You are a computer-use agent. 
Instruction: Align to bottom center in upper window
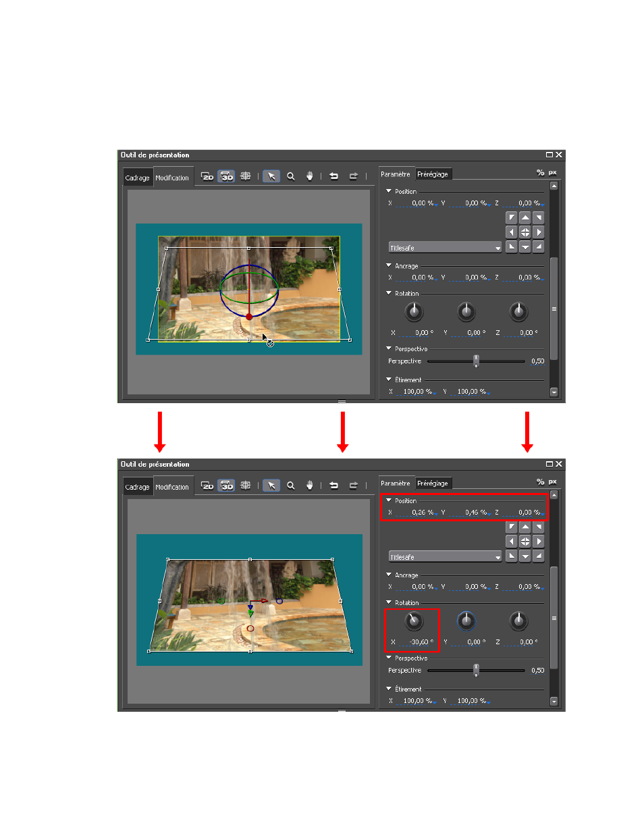click(x=525, y=247)
